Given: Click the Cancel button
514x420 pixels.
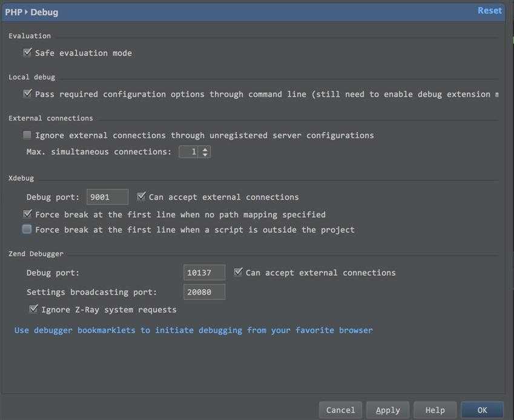Looking at the screenshot, I should (x=340, y=410).
